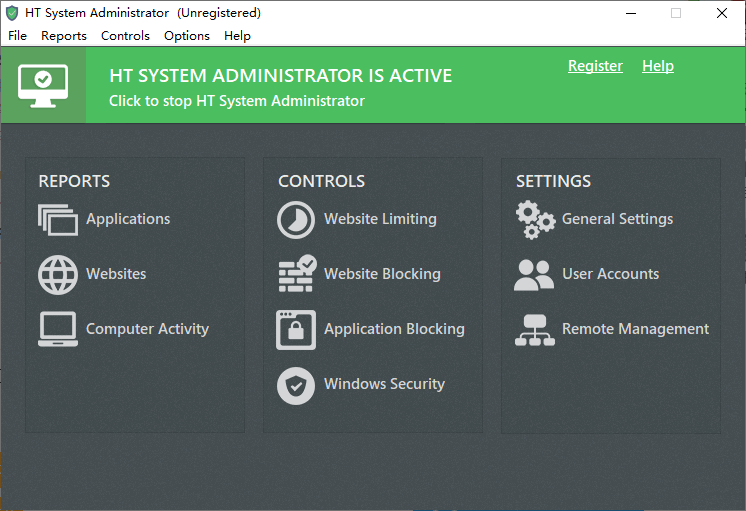Click the shield app icon in title bar
Viewport: 746px width, 511px height.
pos(12,13)
